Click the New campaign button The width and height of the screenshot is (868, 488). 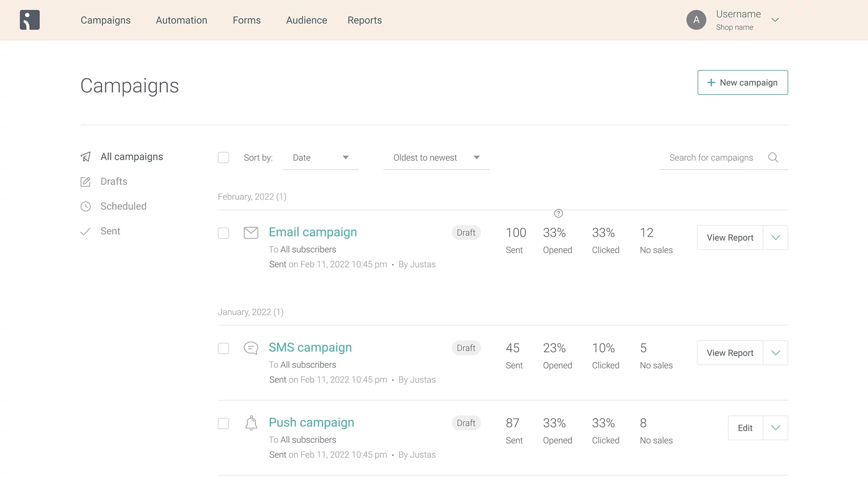tap(742, 83)
